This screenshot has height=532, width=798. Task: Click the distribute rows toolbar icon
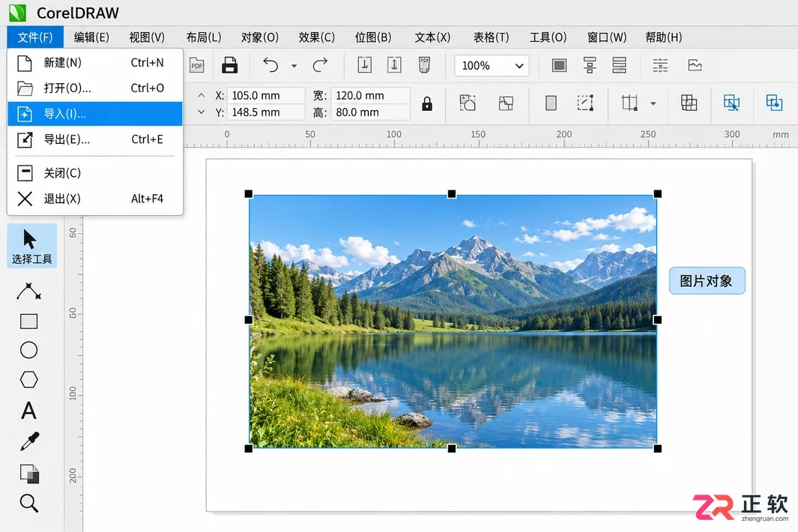pyautogui.click(x=620, y=65)
